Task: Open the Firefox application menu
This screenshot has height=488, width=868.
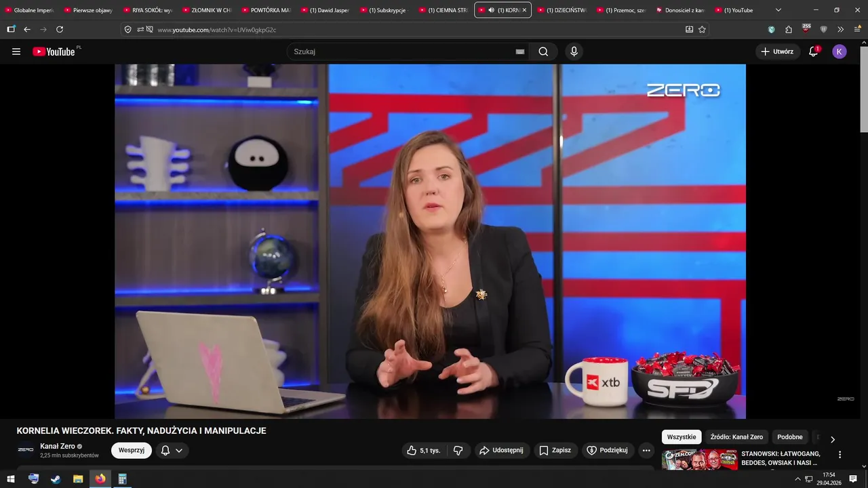Action: coord(858,29)
